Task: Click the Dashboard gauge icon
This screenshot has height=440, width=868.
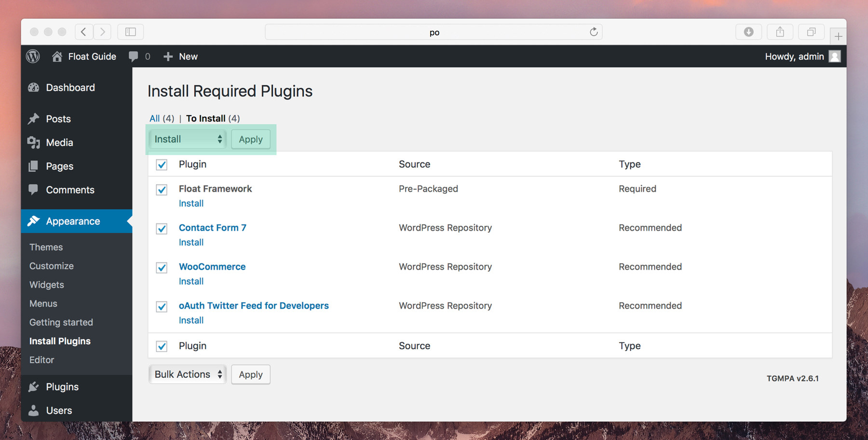Action: pyautogui.click(x=33, y=88)
